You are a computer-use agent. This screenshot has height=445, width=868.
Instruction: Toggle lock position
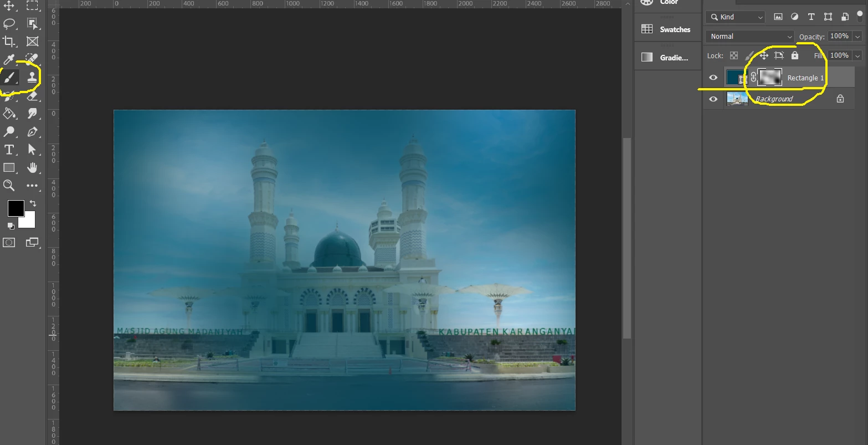(x=764, y=55)
